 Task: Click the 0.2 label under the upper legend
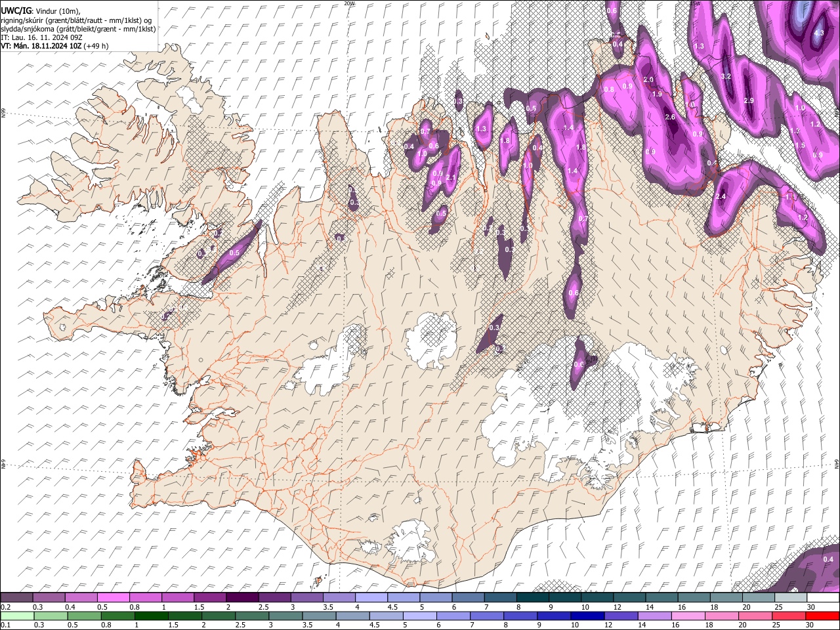5,607
